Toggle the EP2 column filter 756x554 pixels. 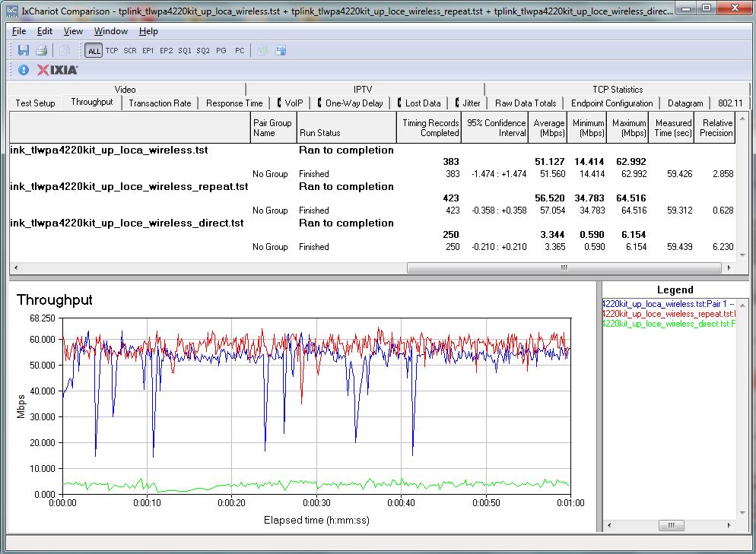pyautogui.click(x=167, y=51)
